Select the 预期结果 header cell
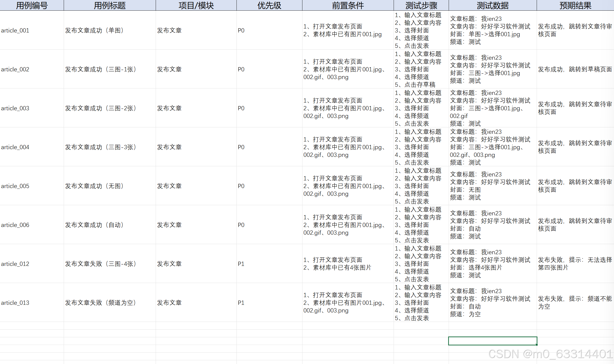The height and width of the screenshot is (364, 614). click(x=575, y=5)
